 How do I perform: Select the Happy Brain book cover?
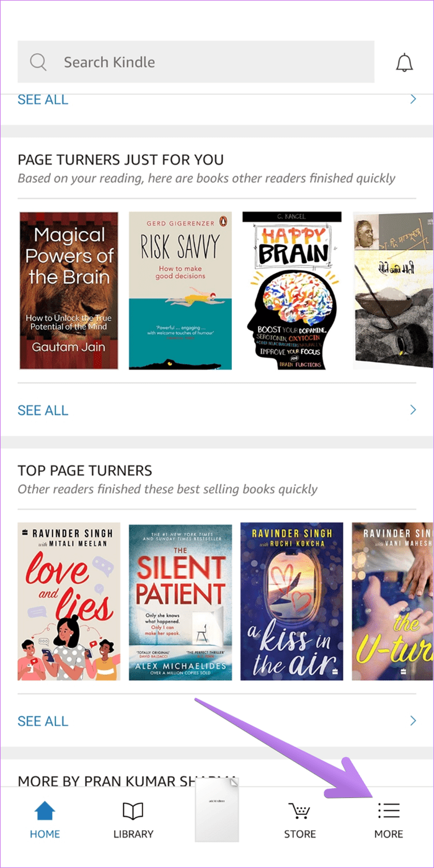pyautogui.click(x=293, y=291)
